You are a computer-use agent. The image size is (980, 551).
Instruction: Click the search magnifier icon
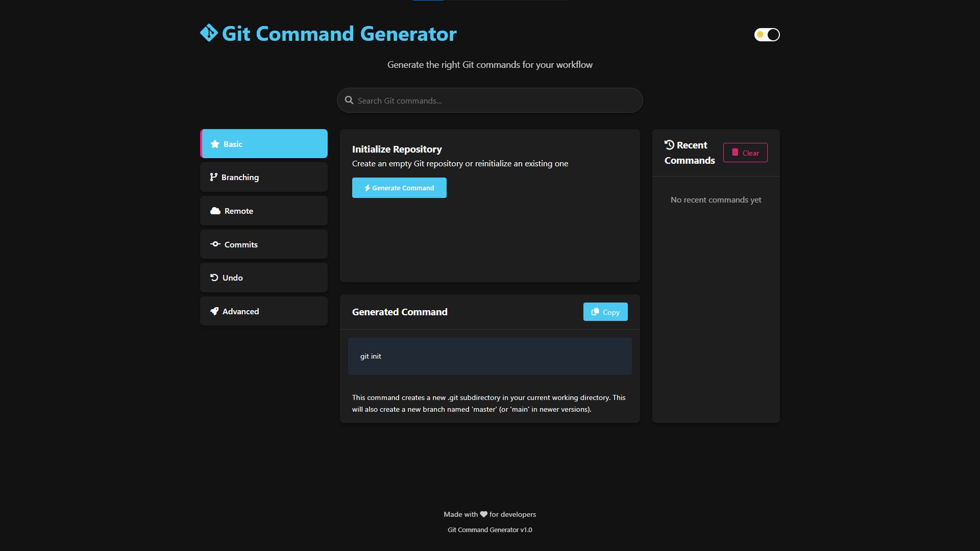[349, 101]
